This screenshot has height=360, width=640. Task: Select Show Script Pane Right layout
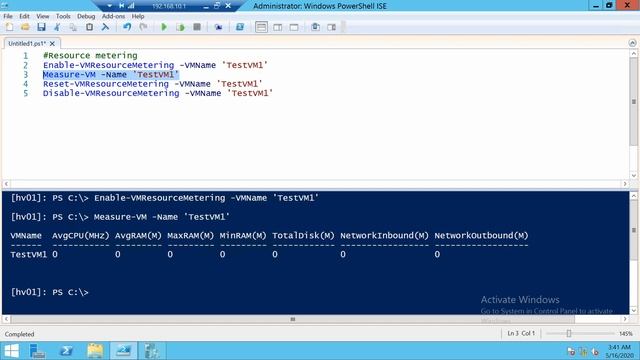pos(278,27)
